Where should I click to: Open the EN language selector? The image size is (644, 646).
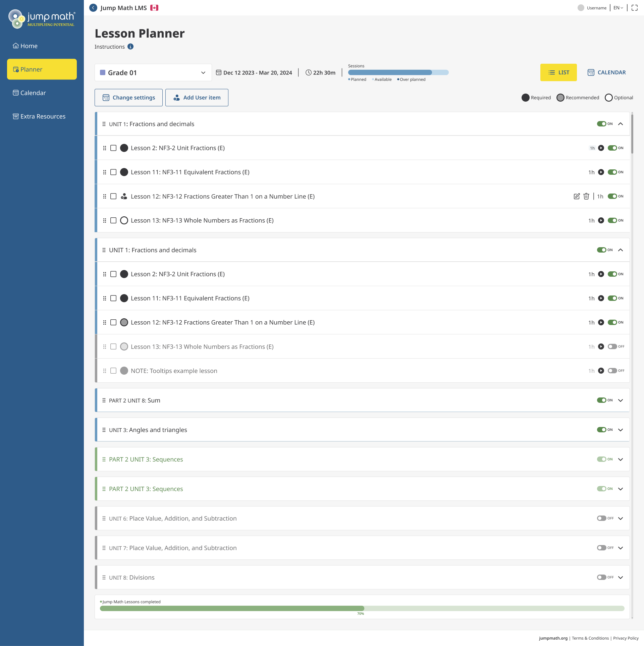coord(618,8)
